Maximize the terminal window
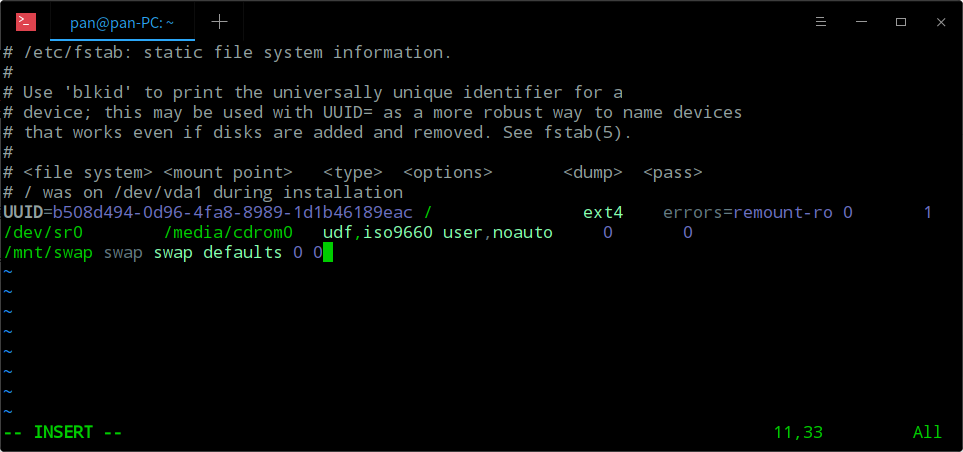Viewport: 963px width, 452px height. coord(900,21)
